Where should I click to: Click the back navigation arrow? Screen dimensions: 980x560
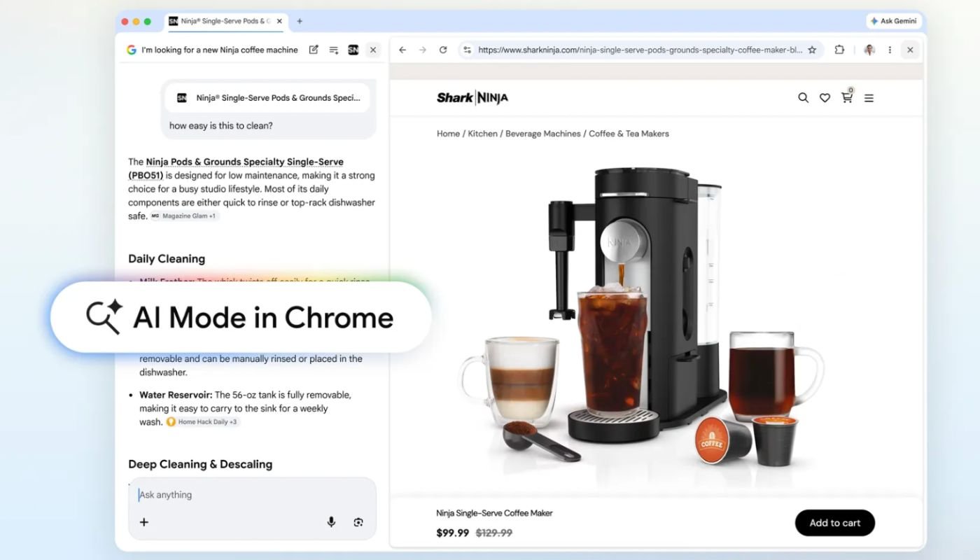tap(402, 50)
